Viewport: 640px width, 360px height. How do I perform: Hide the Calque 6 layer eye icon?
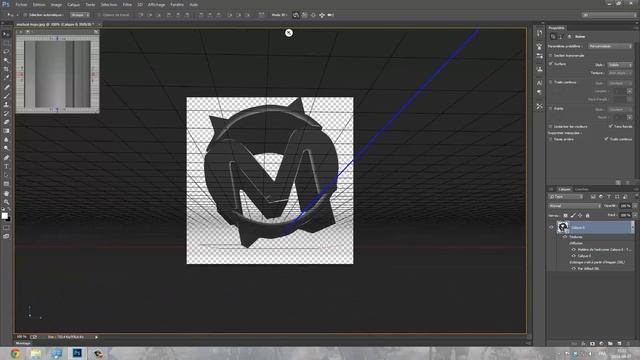click(x=551, y=227)
